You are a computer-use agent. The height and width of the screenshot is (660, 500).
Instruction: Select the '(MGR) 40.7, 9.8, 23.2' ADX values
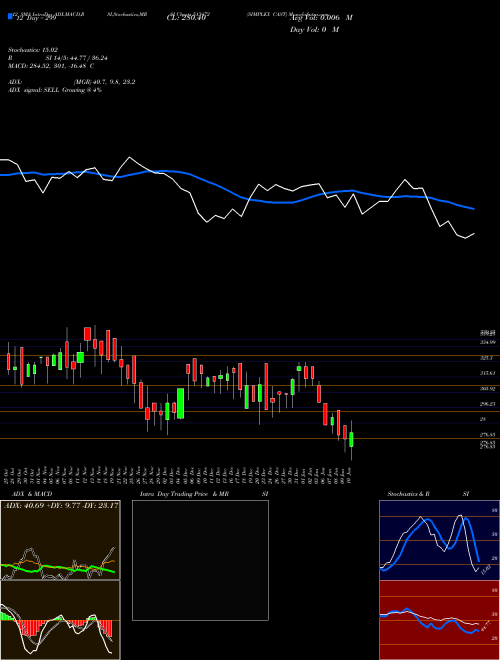(x=104, y=82)
